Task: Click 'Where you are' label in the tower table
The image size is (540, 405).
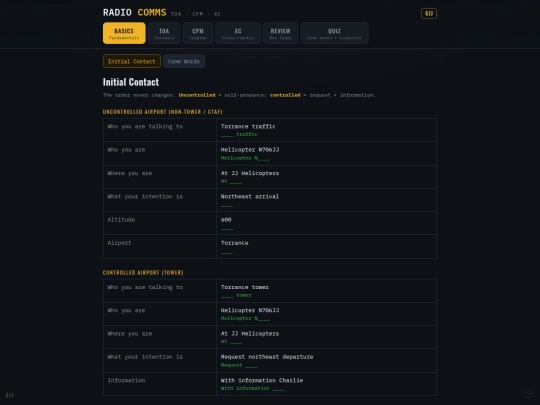Action: 129,334
